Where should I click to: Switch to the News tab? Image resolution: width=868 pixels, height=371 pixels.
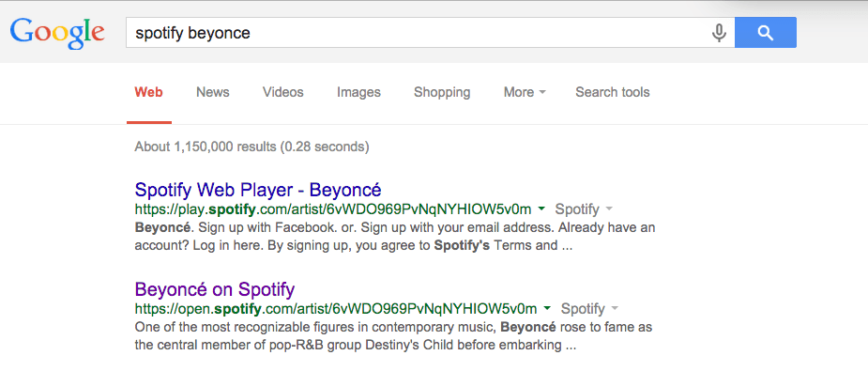(x=213, y=92)
